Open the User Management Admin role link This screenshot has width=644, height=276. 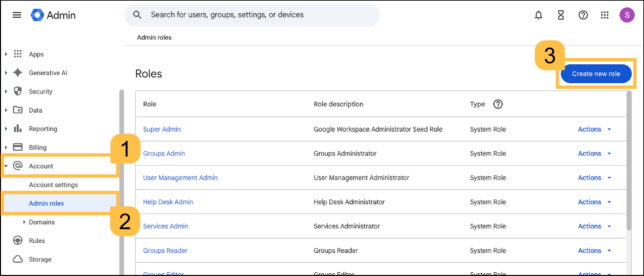coord(180,178)
